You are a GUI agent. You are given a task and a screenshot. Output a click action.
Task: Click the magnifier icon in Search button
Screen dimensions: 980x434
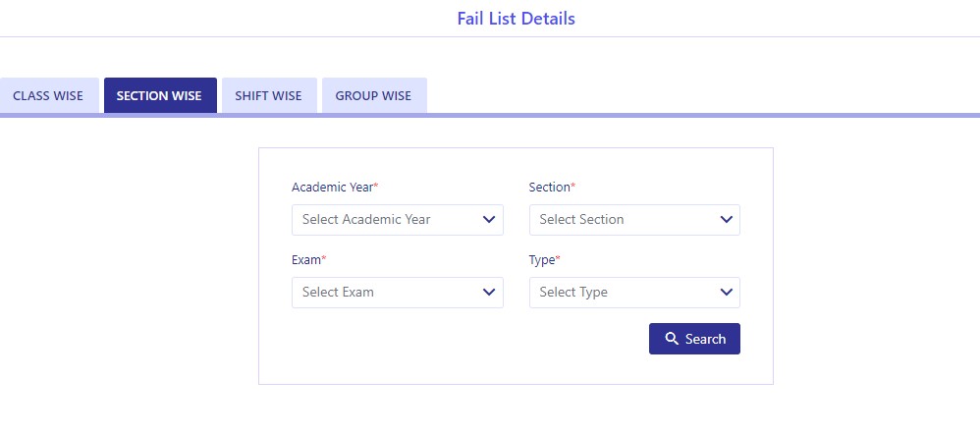coord(672,339)
